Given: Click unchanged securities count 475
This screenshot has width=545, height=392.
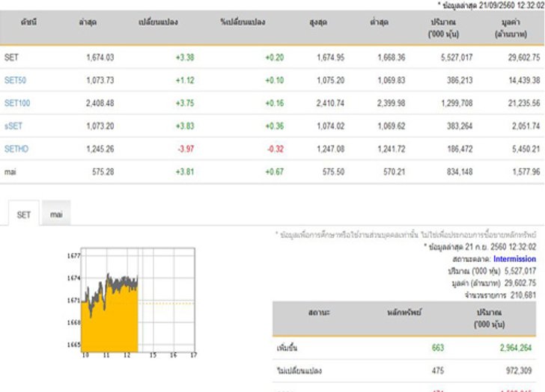Looking at the screenshot, I should point(438,370).
